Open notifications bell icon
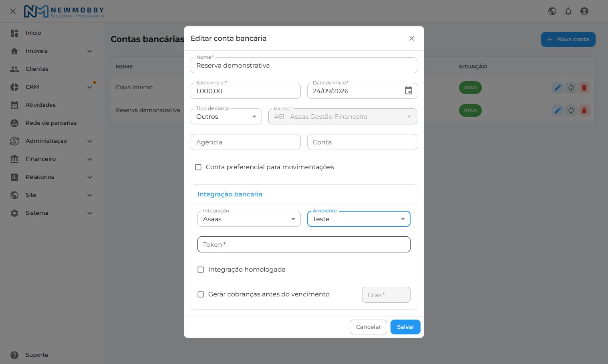Viewport: 608px width, 364px height. [568, 11]
